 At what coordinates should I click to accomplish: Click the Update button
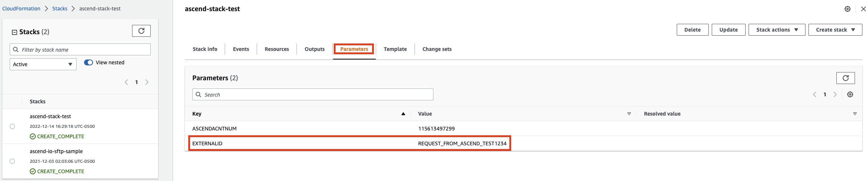pyautogui.click(x=728, y=30)
